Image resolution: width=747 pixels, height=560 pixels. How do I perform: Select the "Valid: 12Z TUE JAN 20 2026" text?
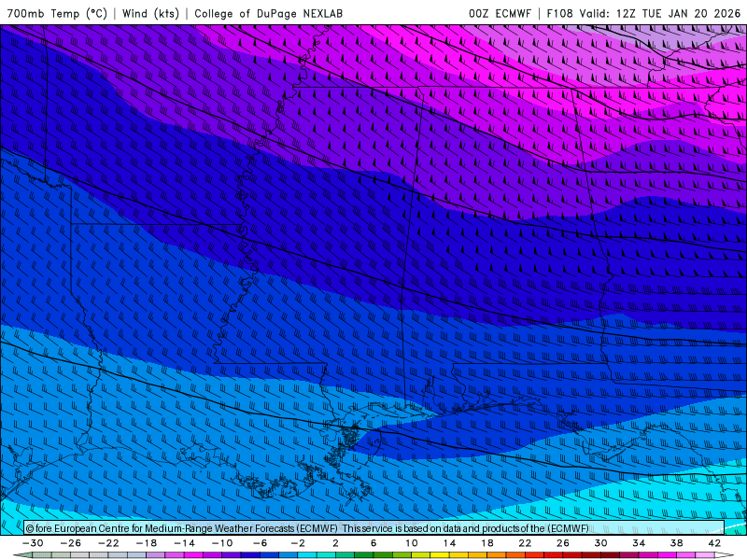[660, 13]
